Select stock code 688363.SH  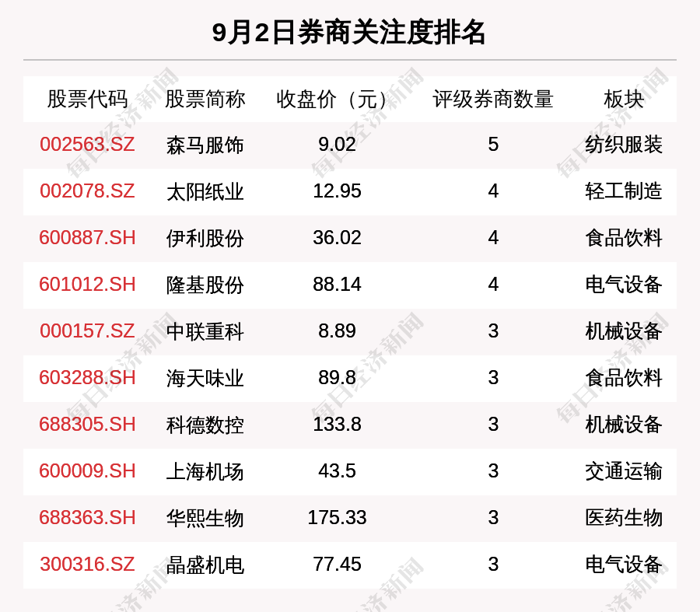pos(87,517)
